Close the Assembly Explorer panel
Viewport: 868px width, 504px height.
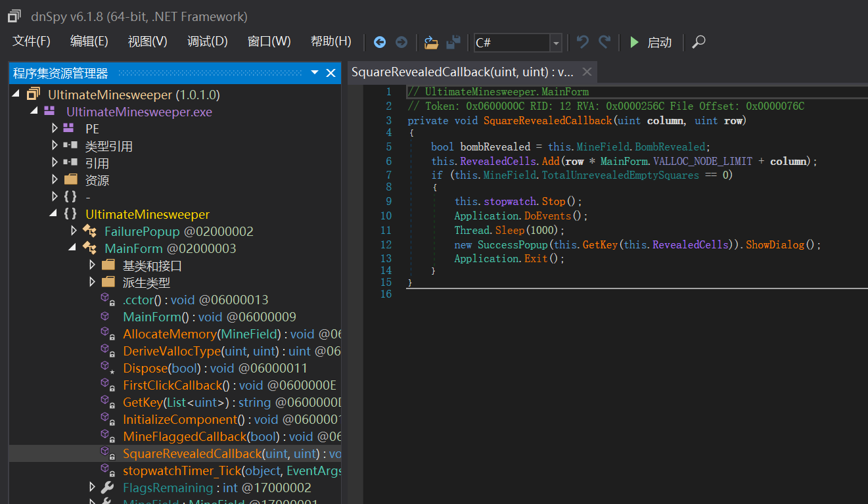(x=331, y=72)
